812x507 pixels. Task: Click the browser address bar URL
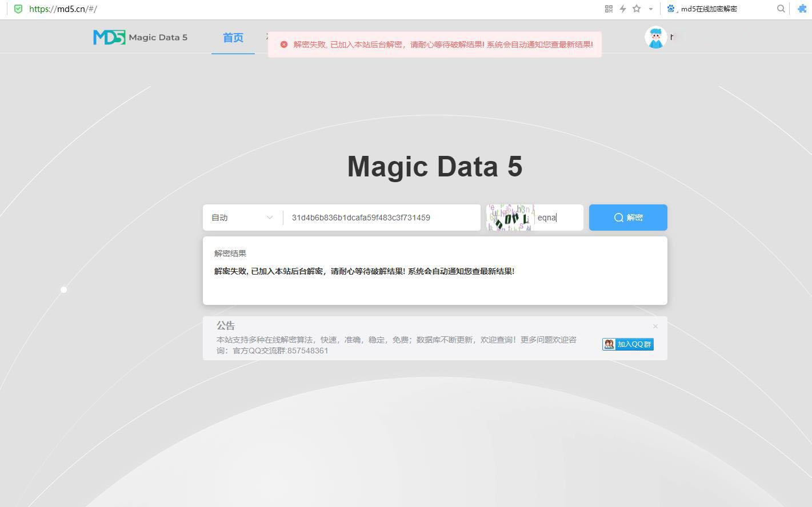[63, 9]
